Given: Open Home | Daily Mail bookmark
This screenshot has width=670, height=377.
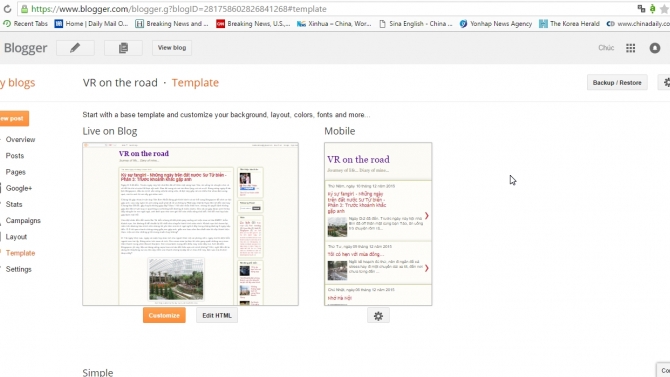Looking at the screenshot, I should click(91, 24).
